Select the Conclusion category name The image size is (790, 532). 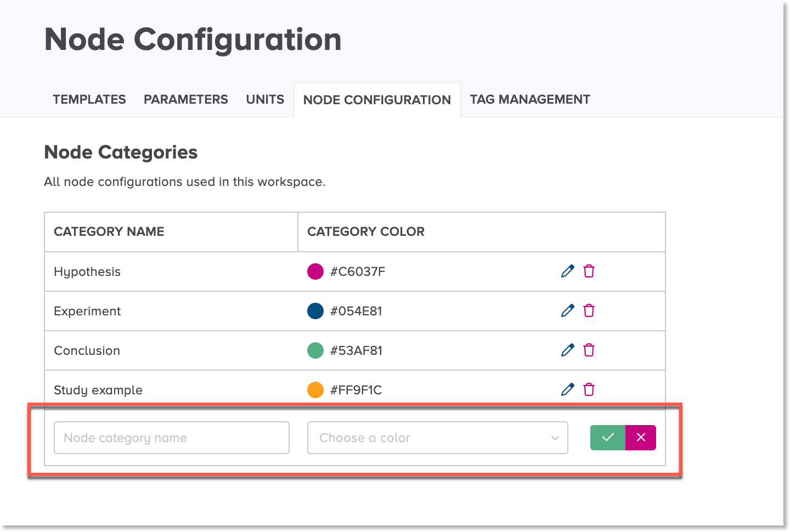tap(87, 350)
